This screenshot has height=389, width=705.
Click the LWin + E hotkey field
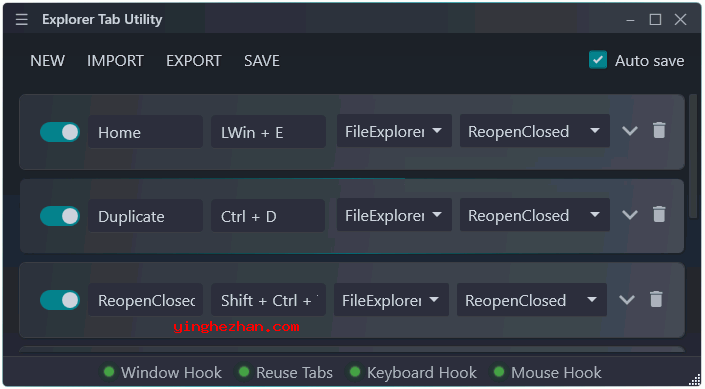coord(268,132)
